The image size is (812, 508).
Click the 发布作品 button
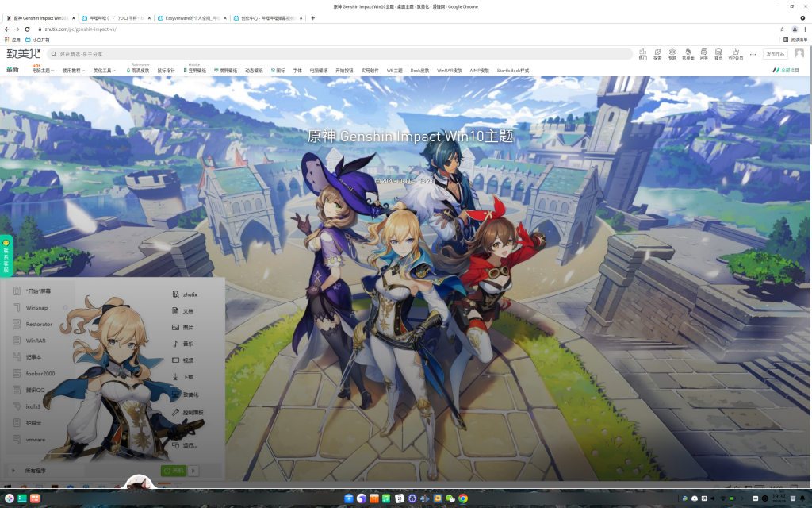coord(776,54)
